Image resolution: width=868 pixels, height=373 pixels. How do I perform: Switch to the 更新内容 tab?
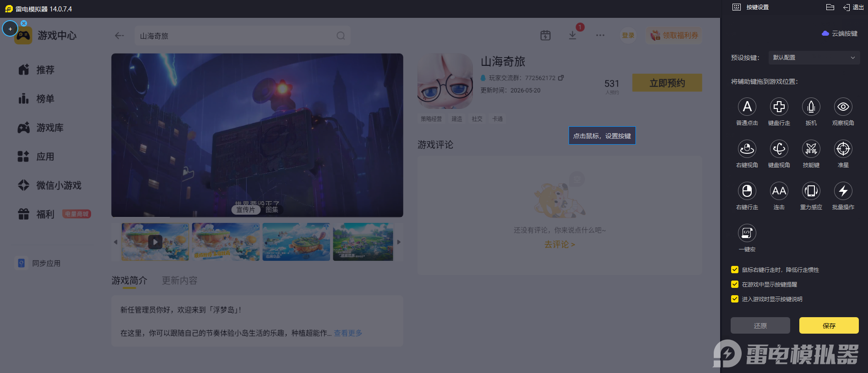pos(179,281)
